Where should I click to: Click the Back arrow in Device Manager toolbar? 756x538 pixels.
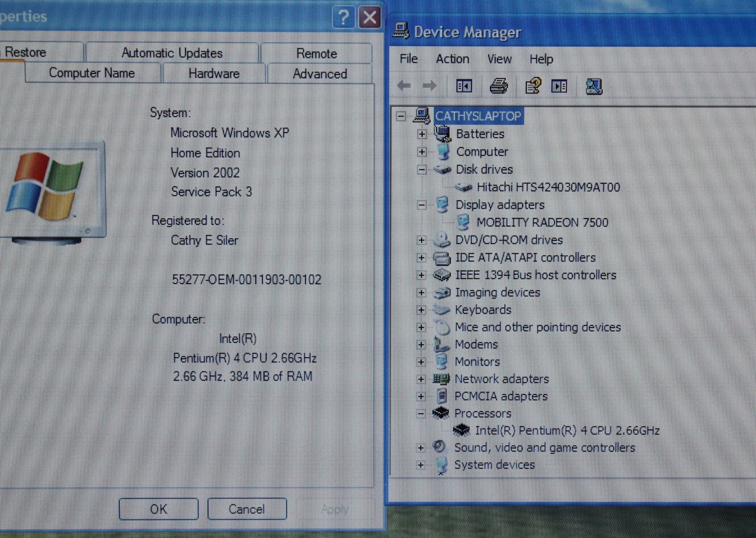point(404,86)
